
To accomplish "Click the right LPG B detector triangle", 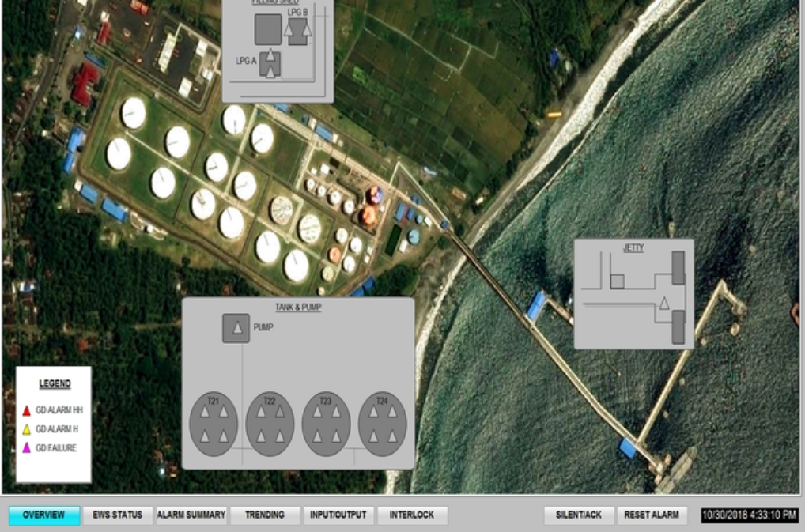I will (307, 28).
